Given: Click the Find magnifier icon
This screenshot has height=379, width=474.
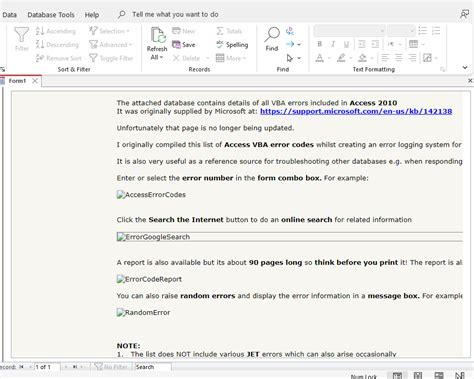Looking at the screenshot, I should click(272, 35).
